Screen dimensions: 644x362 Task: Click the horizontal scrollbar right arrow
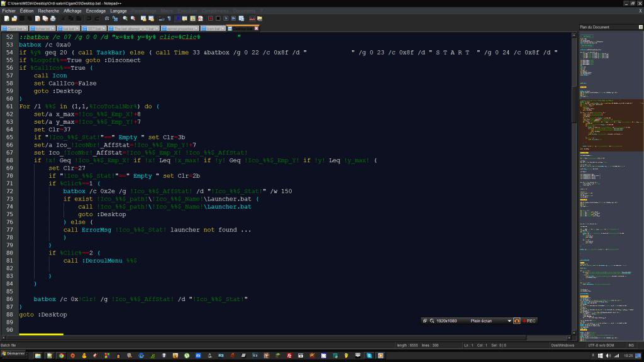pos(569,337)
